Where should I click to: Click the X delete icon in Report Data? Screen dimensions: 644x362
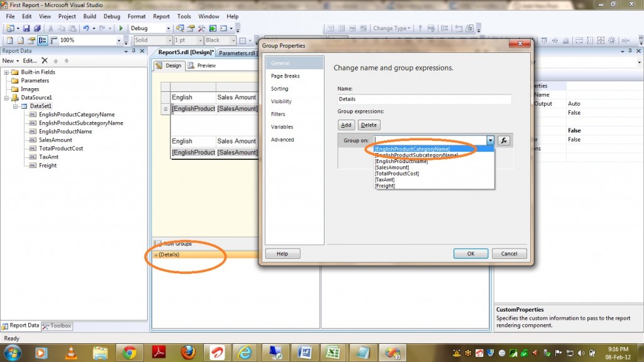45,60
